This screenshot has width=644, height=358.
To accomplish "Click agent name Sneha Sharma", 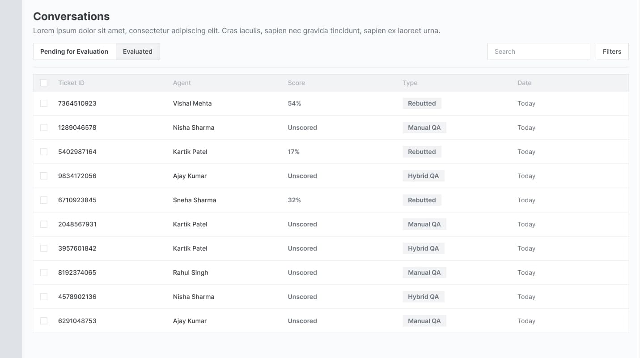I will [x=195, y=200].
